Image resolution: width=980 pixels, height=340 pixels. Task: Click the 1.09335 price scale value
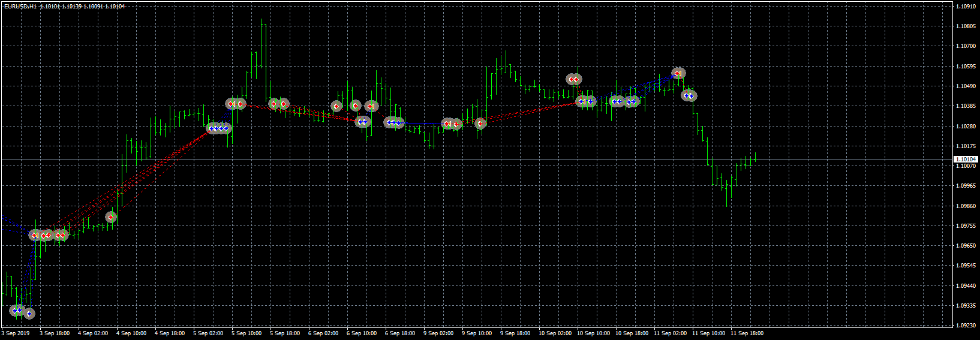pos(965,305)
